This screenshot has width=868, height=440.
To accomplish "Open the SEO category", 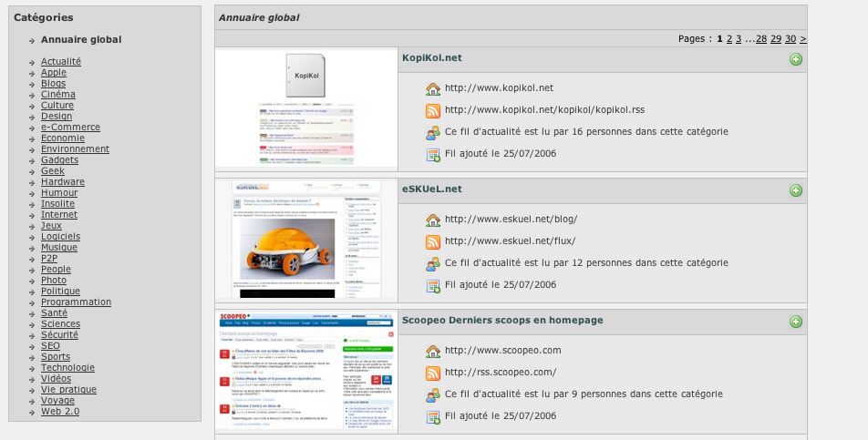I will (50, 346).
